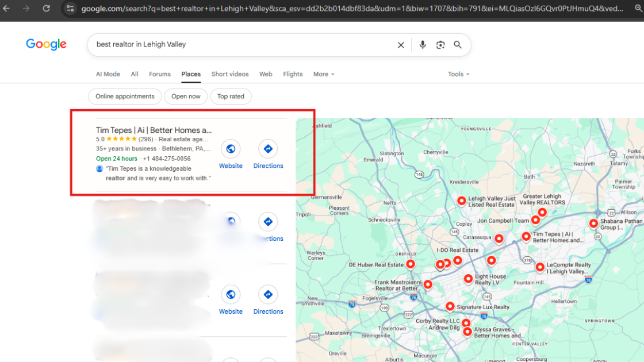Click Tim Tepes Open 24 hours text
Image resolution: width=644 pixels, height=362 pixels.
(117, 159)
